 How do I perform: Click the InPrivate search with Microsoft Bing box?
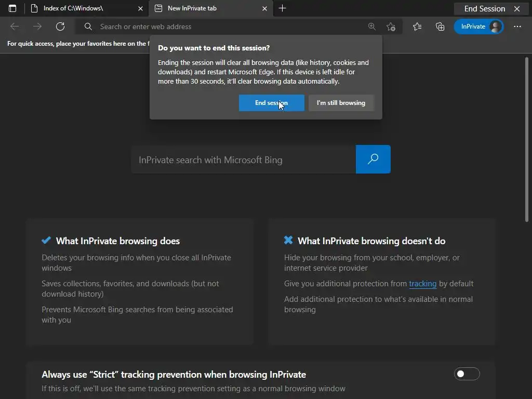tap(243, 159)
